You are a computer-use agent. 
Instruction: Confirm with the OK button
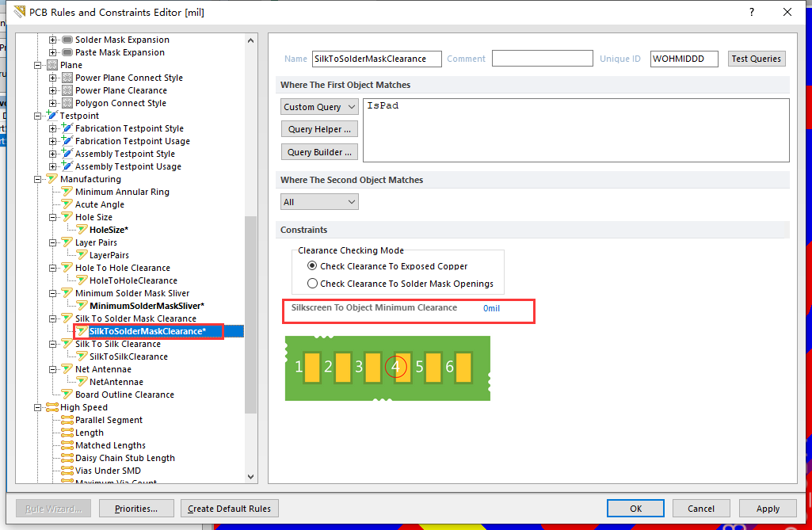635,509
